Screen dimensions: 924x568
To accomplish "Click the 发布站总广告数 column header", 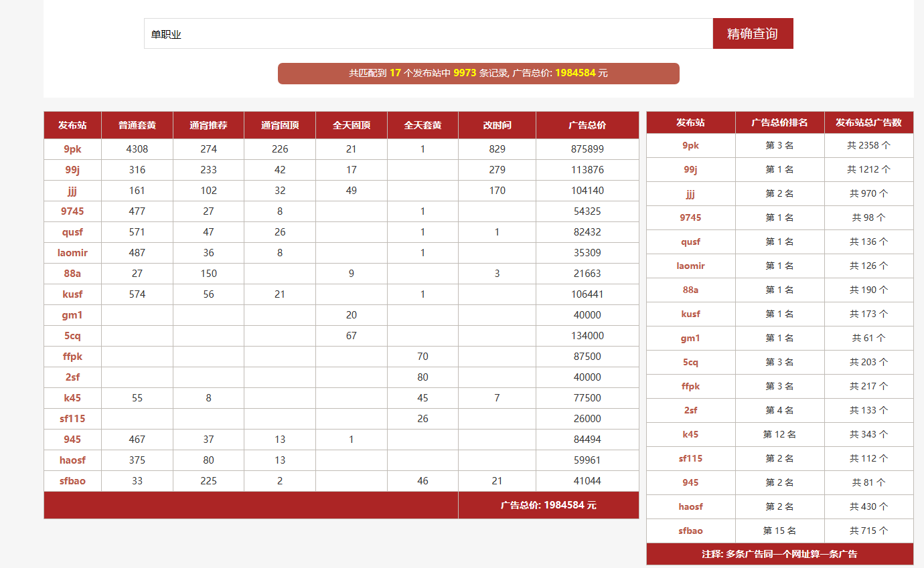I will tap(868, 122).
